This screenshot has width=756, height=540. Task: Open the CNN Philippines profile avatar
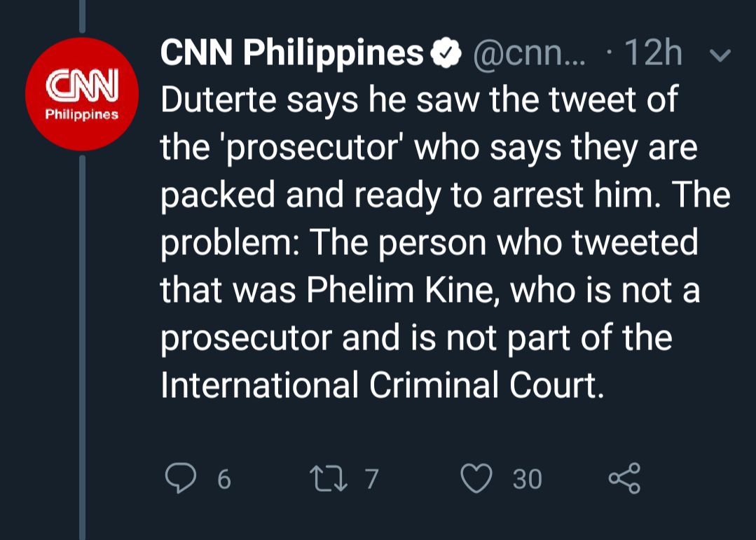coord(82,95)
